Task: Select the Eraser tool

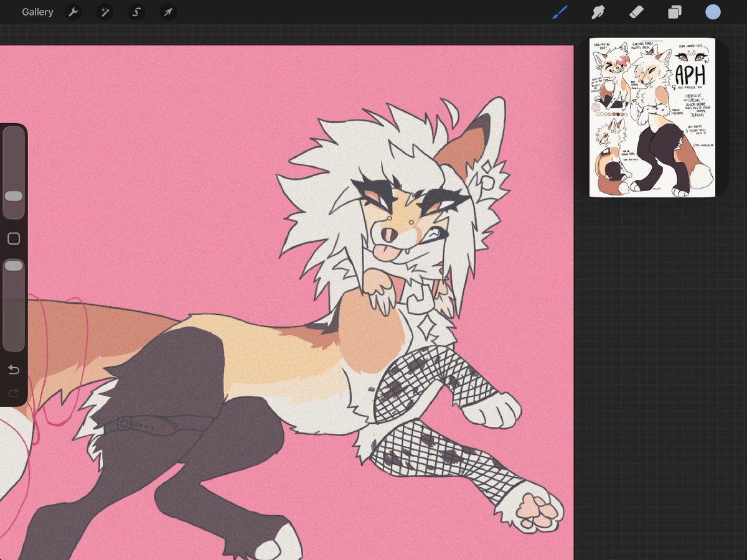Action: click(636, 12)
